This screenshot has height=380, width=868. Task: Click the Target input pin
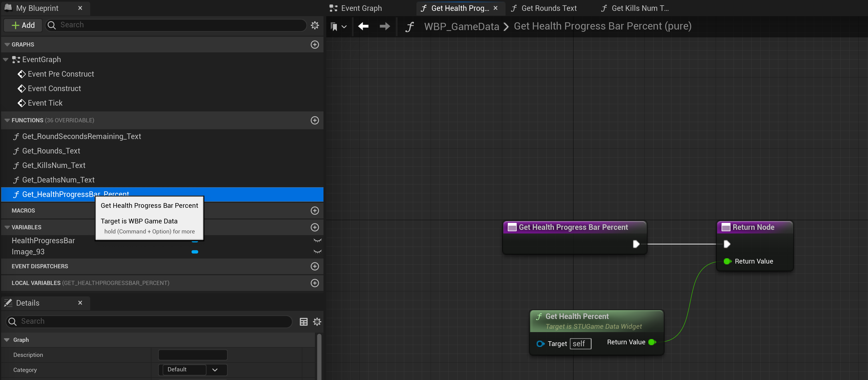click(x=540, y=344)
